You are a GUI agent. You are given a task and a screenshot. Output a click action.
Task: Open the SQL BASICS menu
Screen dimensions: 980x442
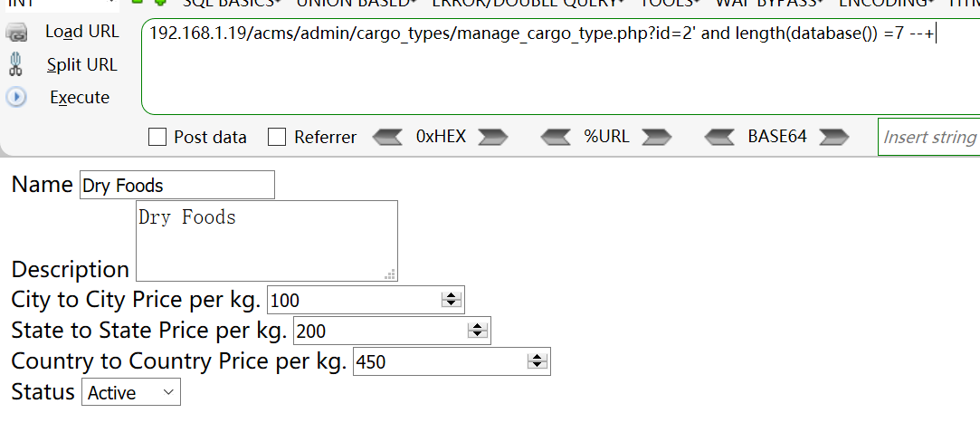231,3
